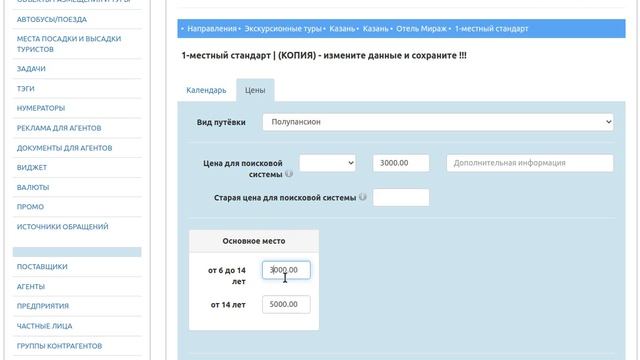The image size is (640, 360).
Task: Open Валюты in the sidebar
Action: [33, 187]
